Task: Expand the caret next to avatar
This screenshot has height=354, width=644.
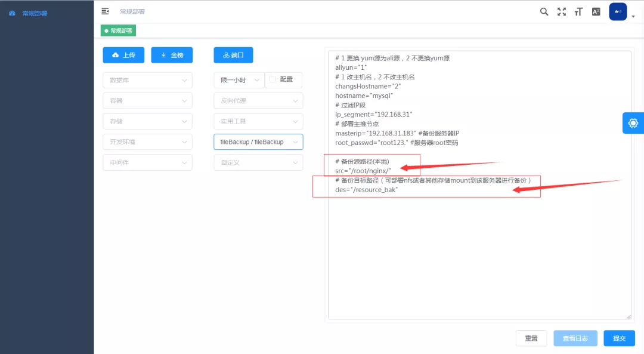Action: tap(633, 17)
